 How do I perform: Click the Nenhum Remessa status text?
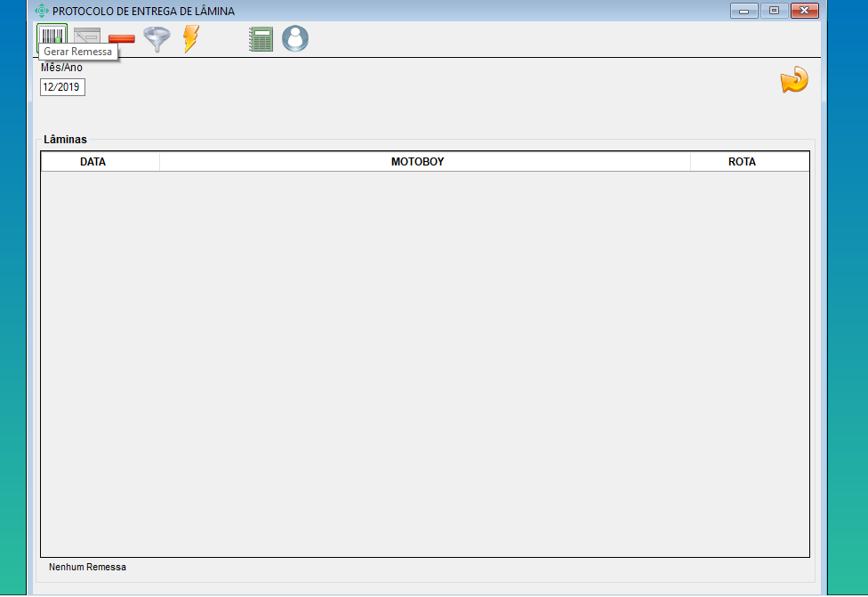click(87, 567)
